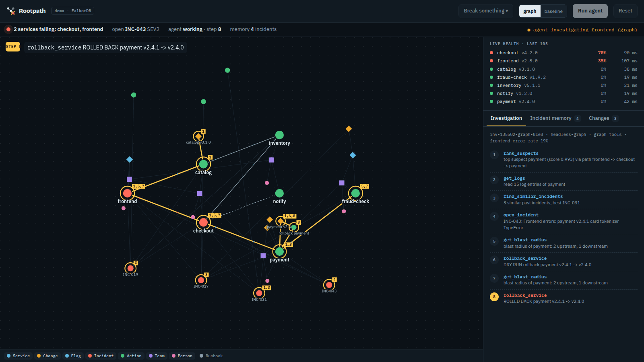Screen dimensions: 644x362
Task: Open the Break something dropdown
Action: [x=486, y=11]
